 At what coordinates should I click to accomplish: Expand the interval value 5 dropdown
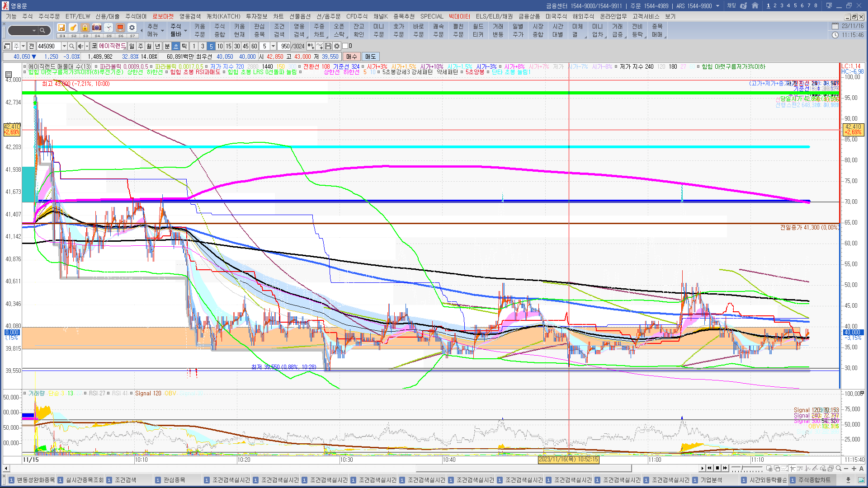[x=273, y=46]
